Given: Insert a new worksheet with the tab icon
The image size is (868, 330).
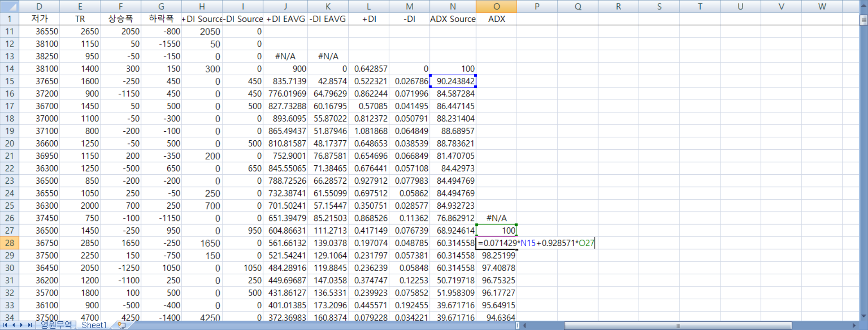Looking at the screenshot, I should pyautogui.click(x=121, y=325).
